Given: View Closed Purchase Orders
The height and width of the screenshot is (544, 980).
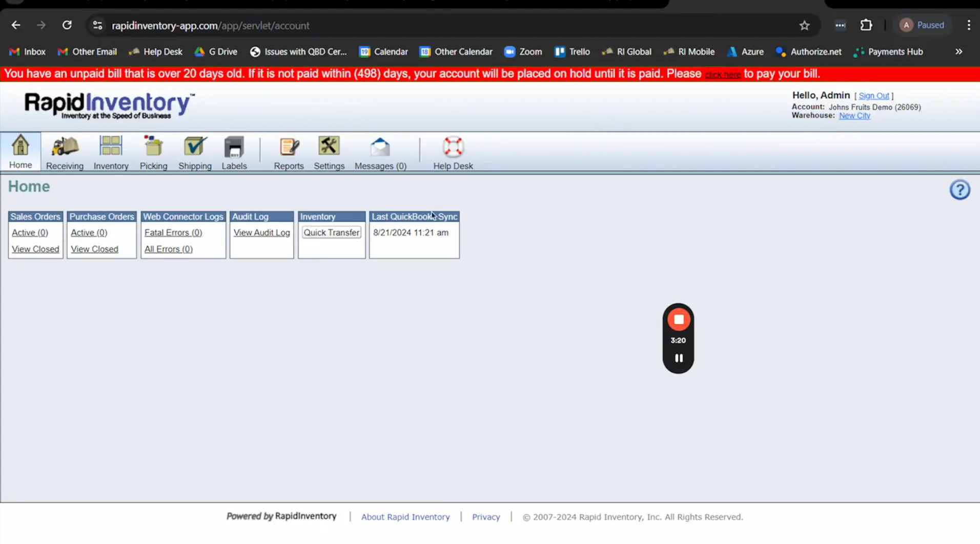Looking at the screenshot, I should tap(94, 249).
